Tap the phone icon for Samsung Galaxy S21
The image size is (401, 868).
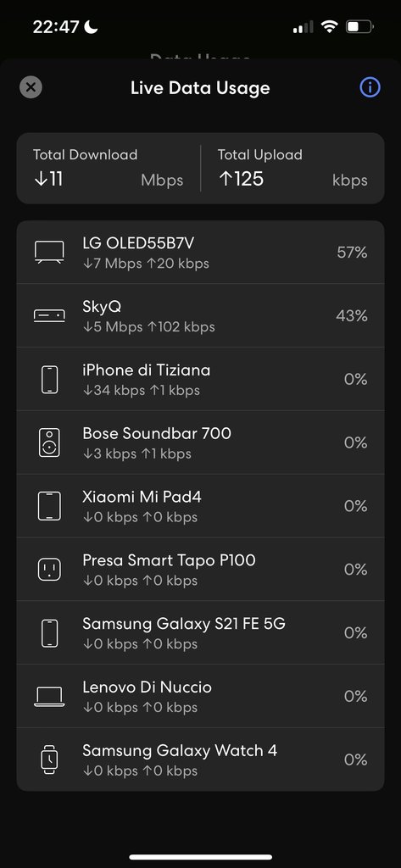coord(49,632)
